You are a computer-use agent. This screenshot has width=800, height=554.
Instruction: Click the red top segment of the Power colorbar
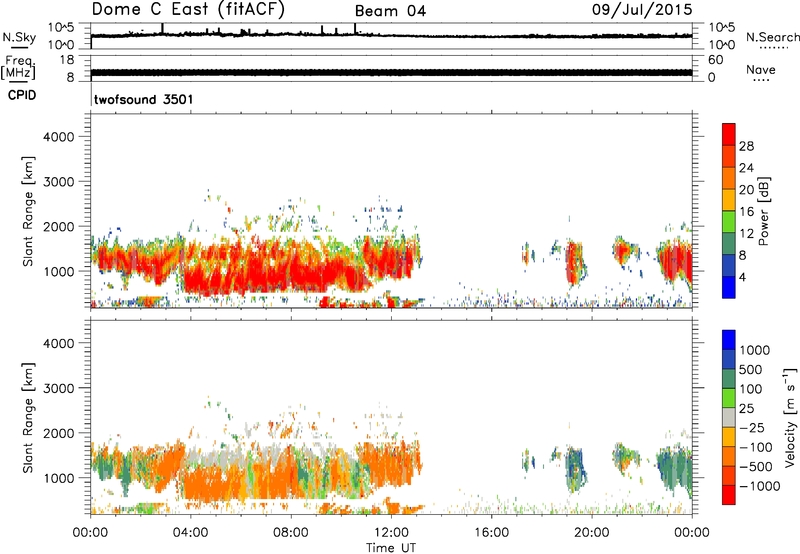click(729, 134)
